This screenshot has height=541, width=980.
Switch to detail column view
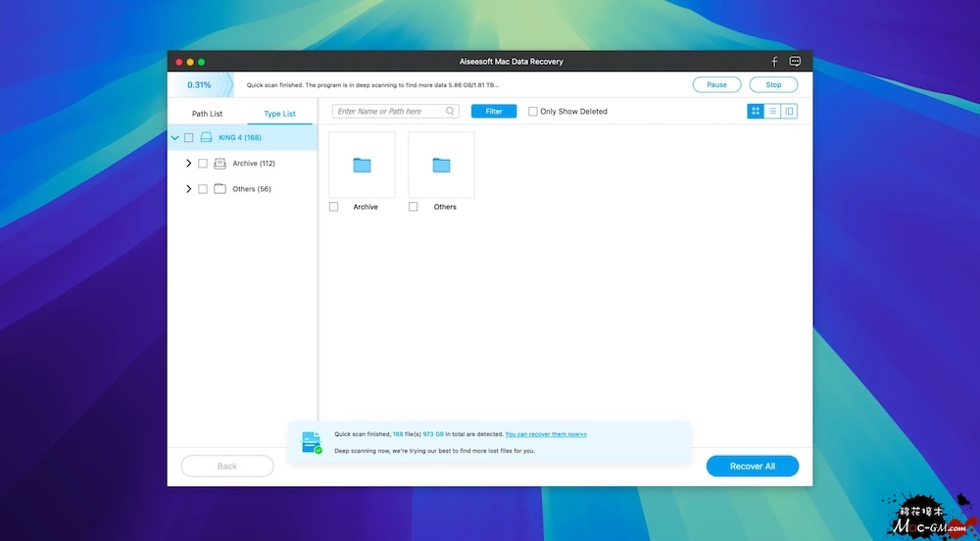(789, 112)
